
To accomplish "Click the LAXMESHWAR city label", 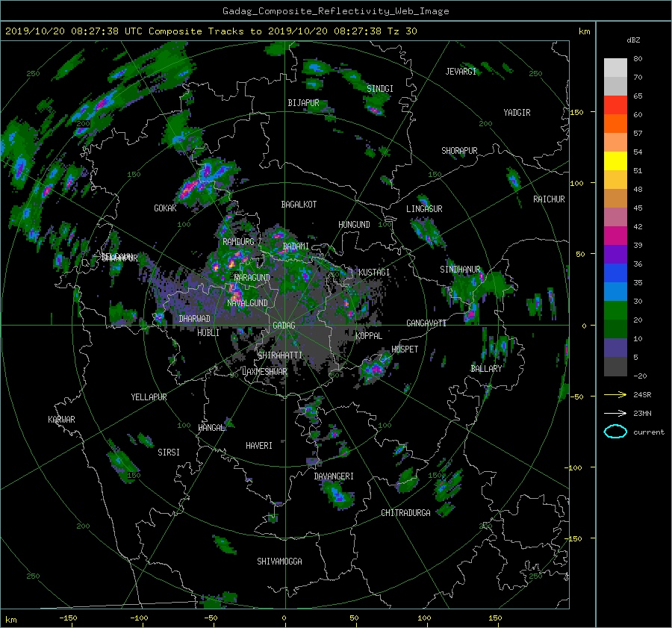I will click(x=264, y=372).
